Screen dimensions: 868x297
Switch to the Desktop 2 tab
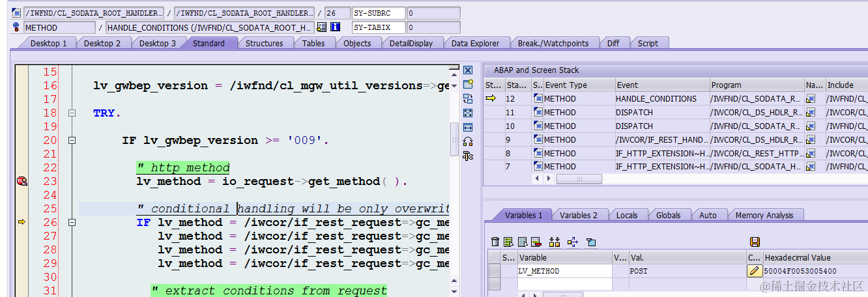[102, 43]
